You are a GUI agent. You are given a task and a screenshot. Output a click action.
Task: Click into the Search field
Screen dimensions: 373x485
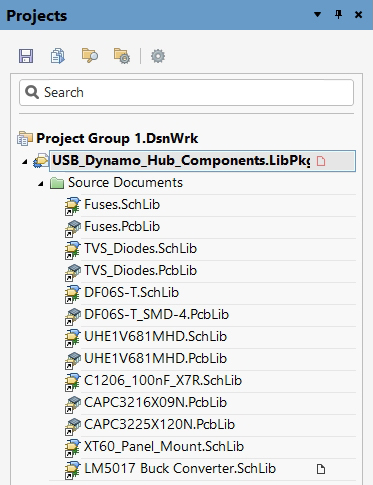click(x=186, y=93)
